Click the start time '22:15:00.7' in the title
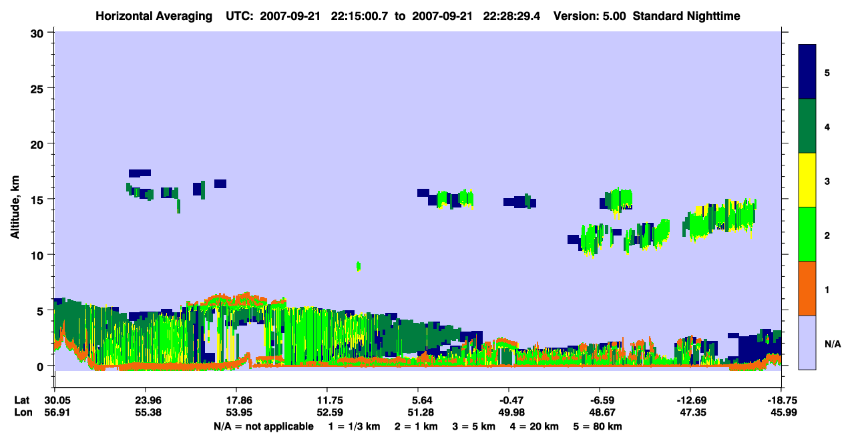 pyautogui.click(x=361, y=15)
